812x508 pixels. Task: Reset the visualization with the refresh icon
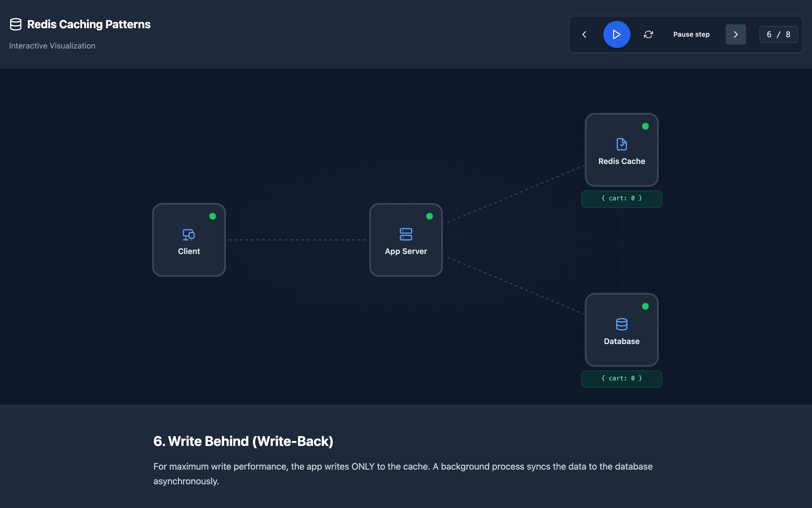pos(648,34)
